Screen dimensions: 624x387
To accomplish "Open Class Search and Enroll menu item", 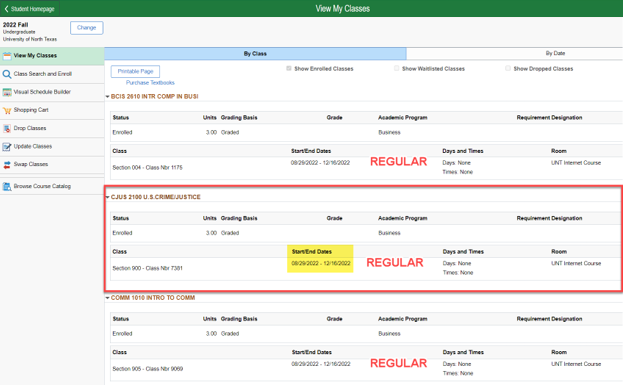I will point(52,74).
